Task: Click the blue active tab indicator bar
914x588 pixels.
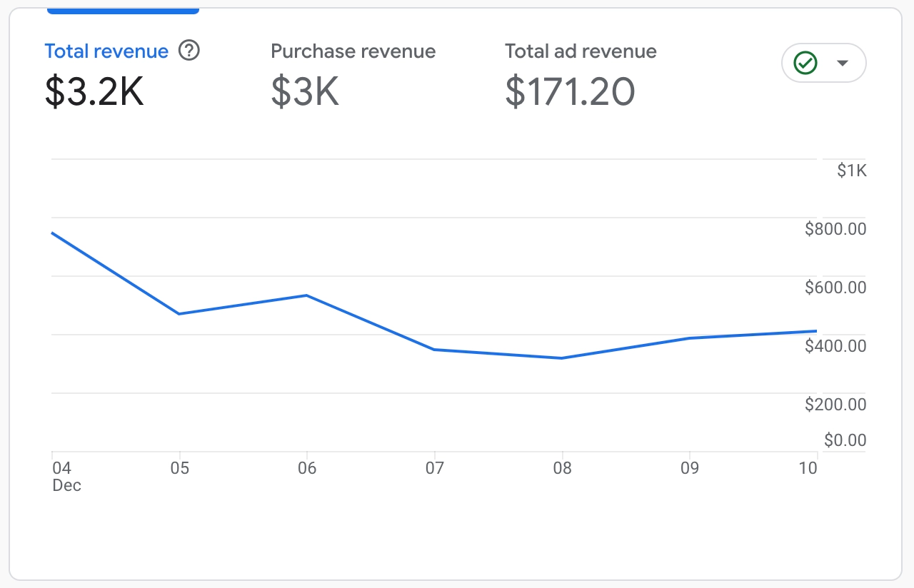Action: pos(123,11)
